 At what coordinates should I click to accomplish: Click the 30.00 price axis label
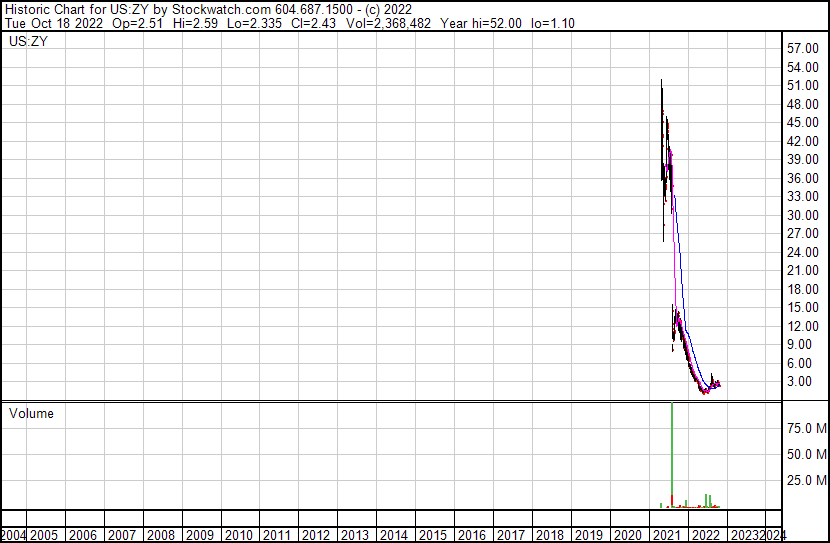coord(803,215)
